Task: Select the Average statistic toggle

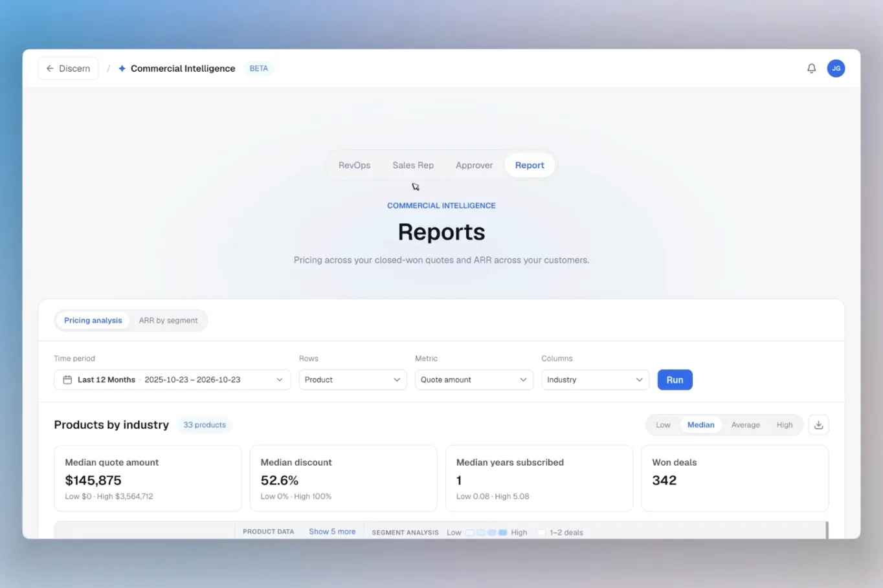Action: (745, 425)
